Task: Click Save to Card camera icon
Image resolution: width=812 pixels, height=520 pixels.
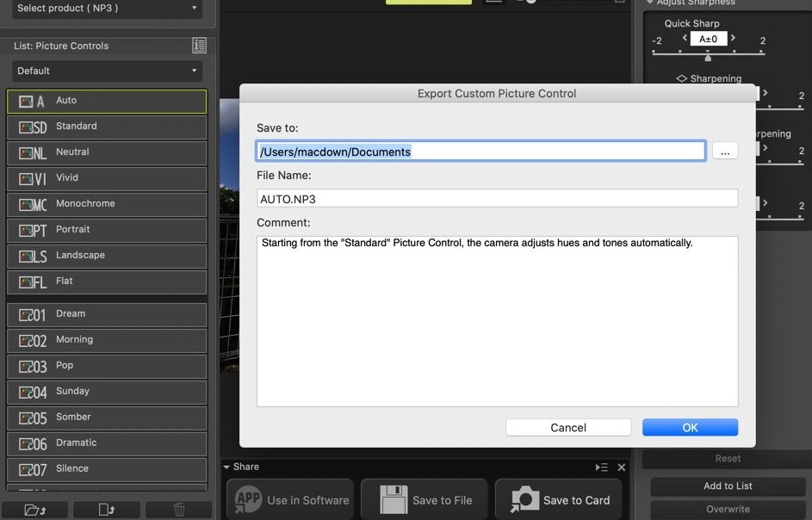Action: point(524,499)
